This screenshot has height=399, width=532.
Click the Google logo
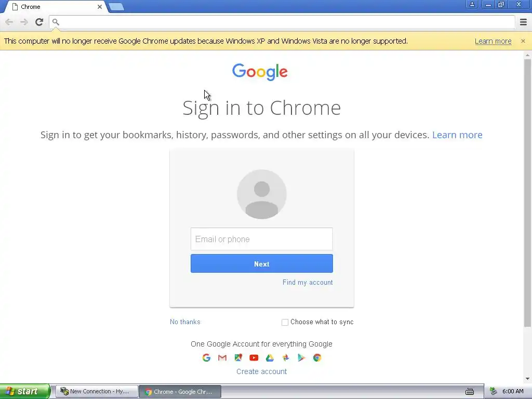pyautogui.click(x=260, y=72)
